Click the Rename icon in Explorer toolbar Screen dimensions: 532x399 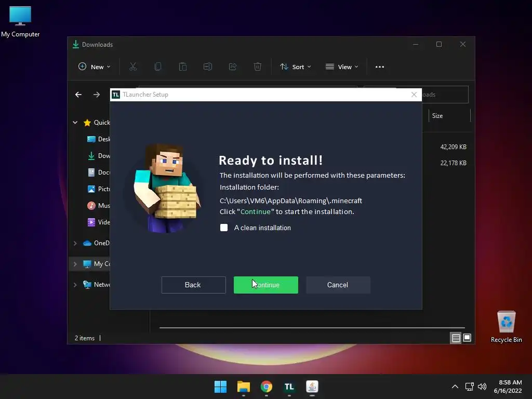208,67
